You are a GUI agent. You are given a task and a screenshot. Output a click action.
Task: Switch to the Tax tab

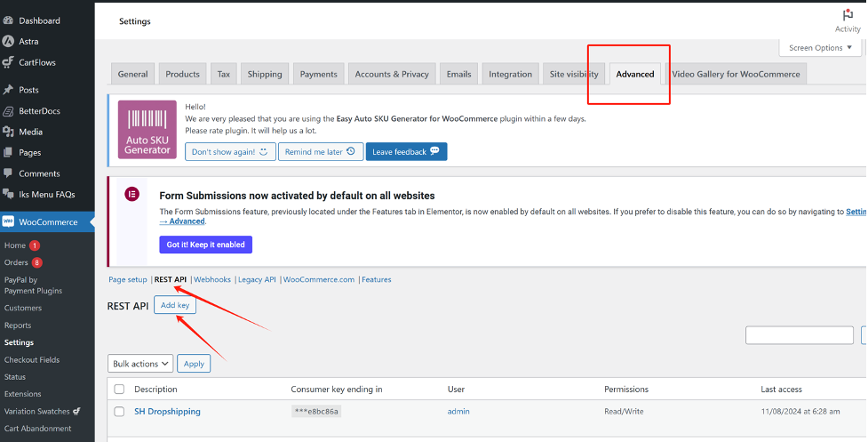pyautogui.click(x=224, y=74)
